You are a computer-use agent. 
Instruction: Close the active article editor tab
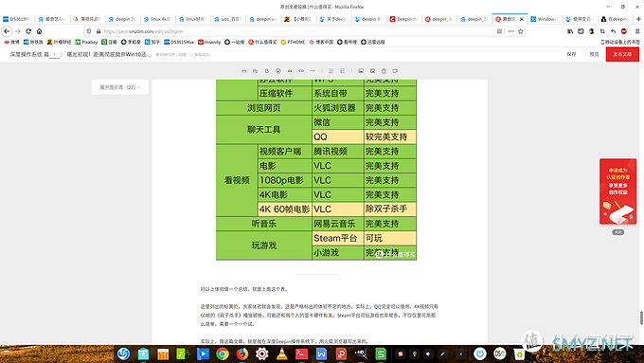tap(522, 19)
